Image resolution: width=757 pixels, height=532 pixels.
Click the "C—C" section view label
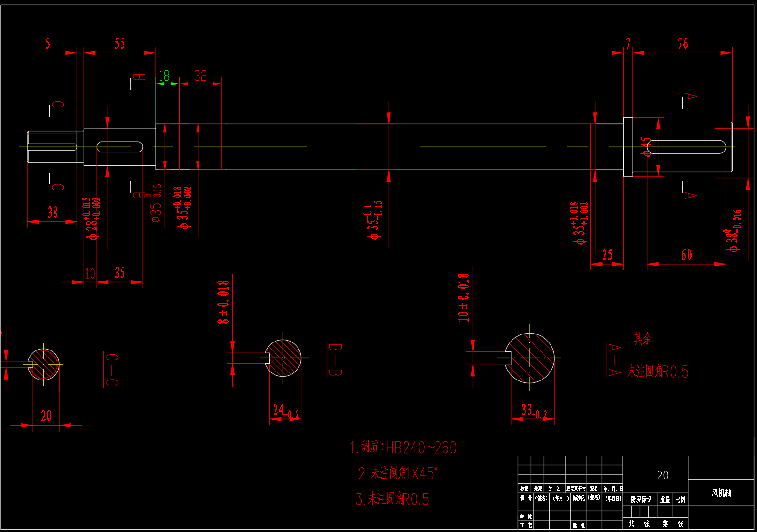point(112,370)
